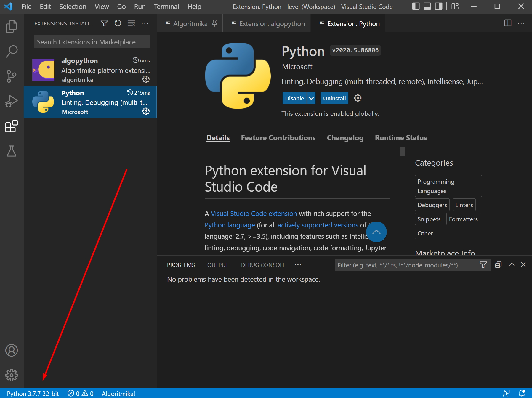Open editor more actions menu
Screen dimensions: 532x398
click(x=521, y=23)
